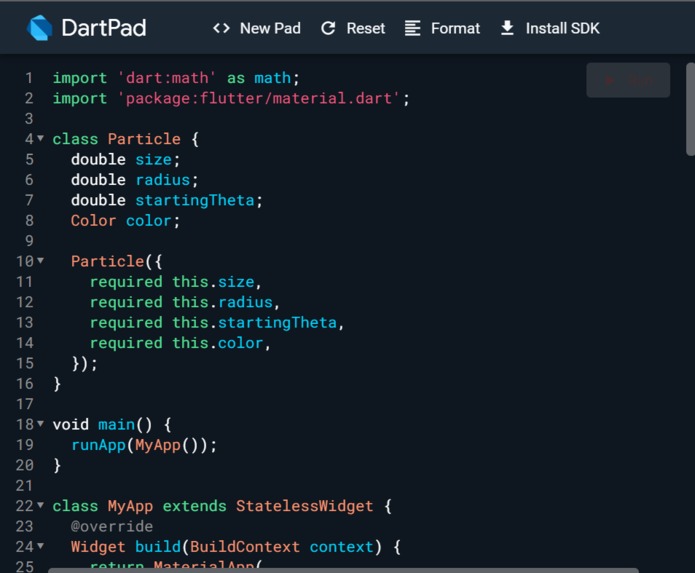Format the Dart code
The width and height of the screenshot is (695, 573).
click(442, 28)
